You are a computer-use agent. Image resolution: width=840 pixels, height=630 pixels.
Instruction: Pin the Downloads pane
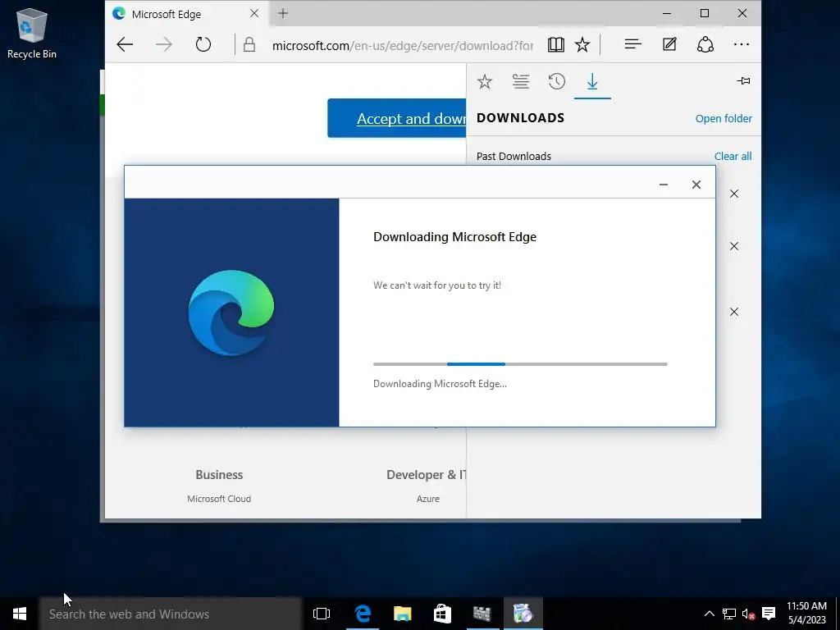[743, 81]
